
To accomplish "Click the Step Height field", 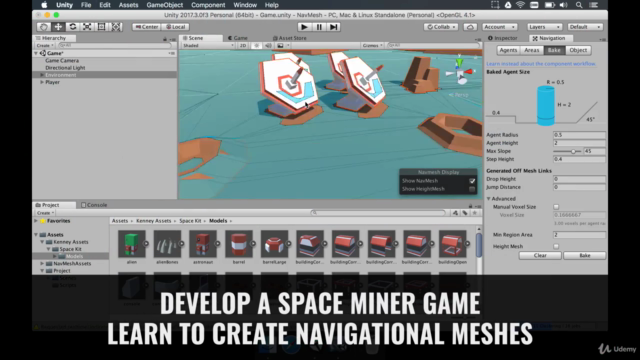I will pos(579,159).
